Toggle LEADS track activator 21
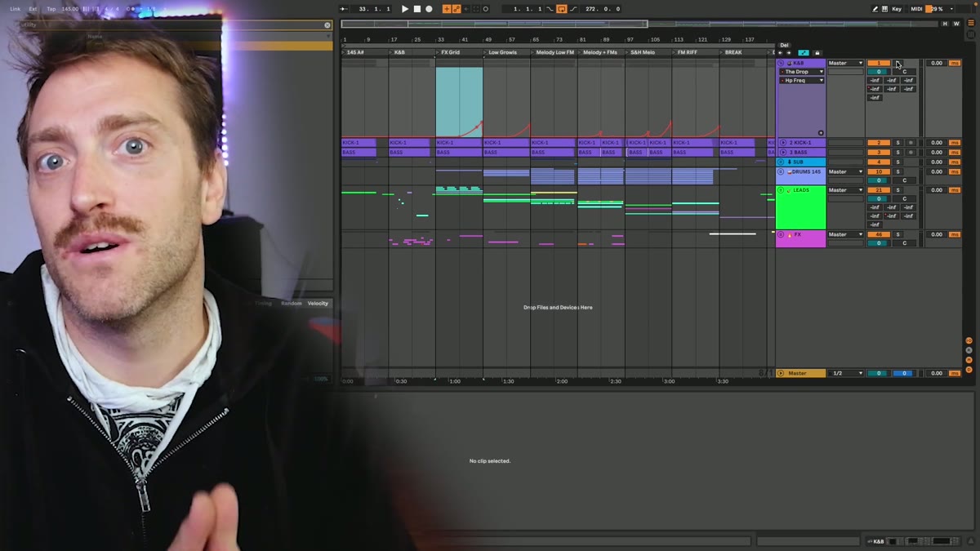The height and width of the screenshot is (551, 980). click(879, 190)
